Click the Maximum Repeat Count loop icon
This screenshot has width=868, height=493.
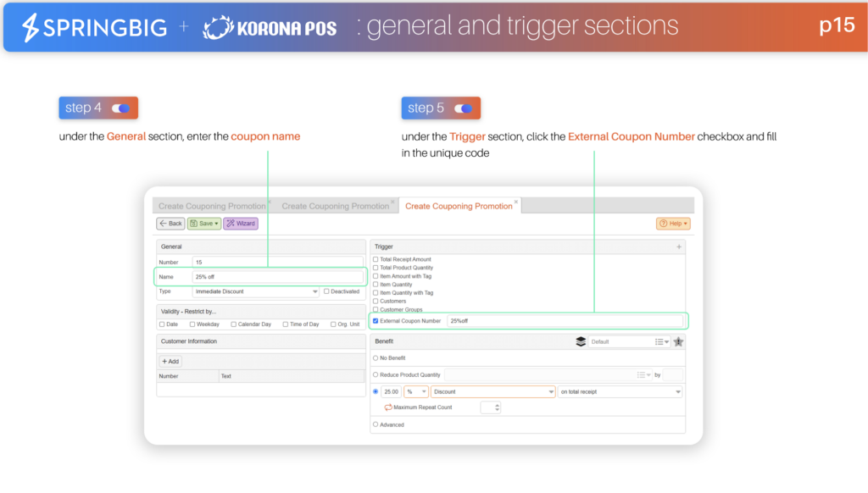(x=388, y=407)
